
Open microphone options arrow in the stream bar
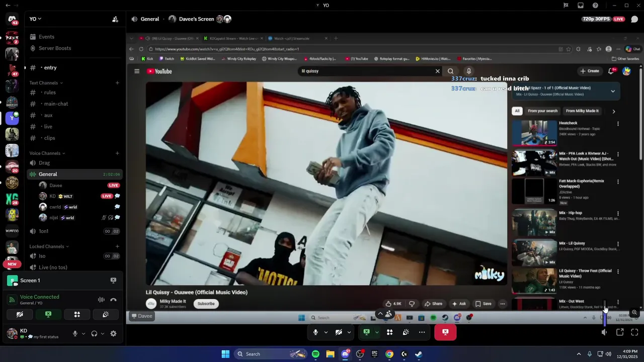coord(326,332)
